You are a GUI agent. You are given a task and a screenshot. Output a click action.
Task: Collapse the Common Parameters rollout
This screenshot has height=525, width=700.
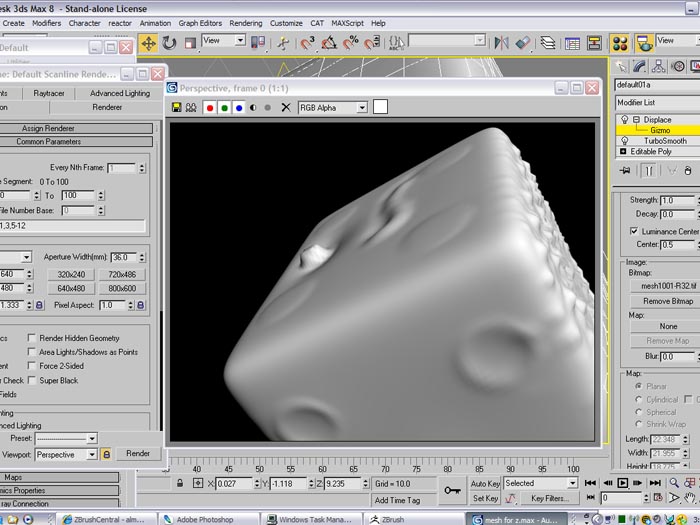[x=76, y=142]
